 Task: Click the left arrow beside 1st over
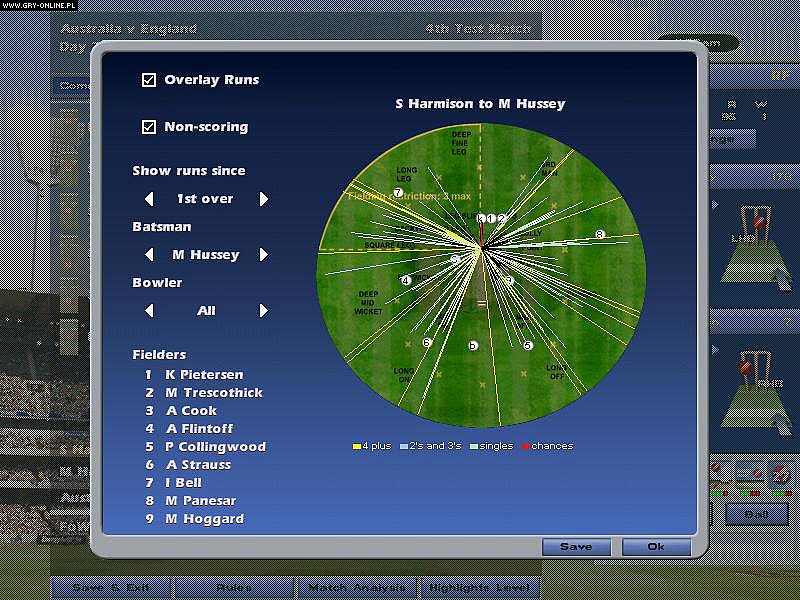point(148,199)
